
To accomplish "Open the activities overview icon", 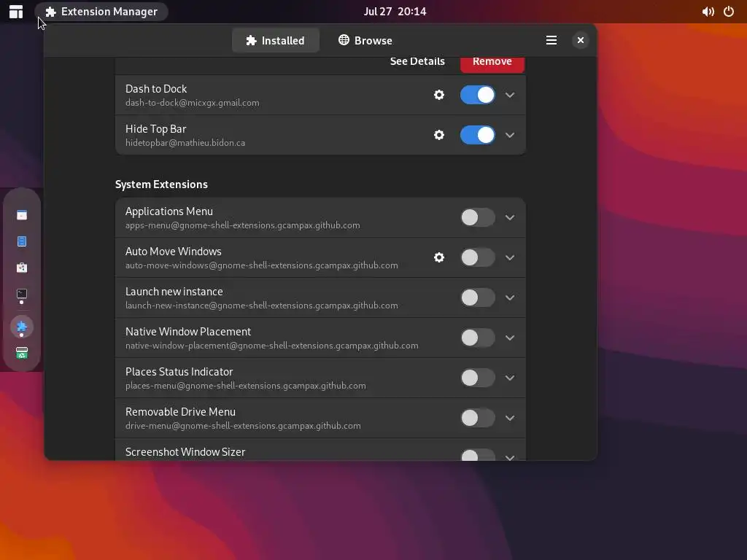I will (16, 12).
